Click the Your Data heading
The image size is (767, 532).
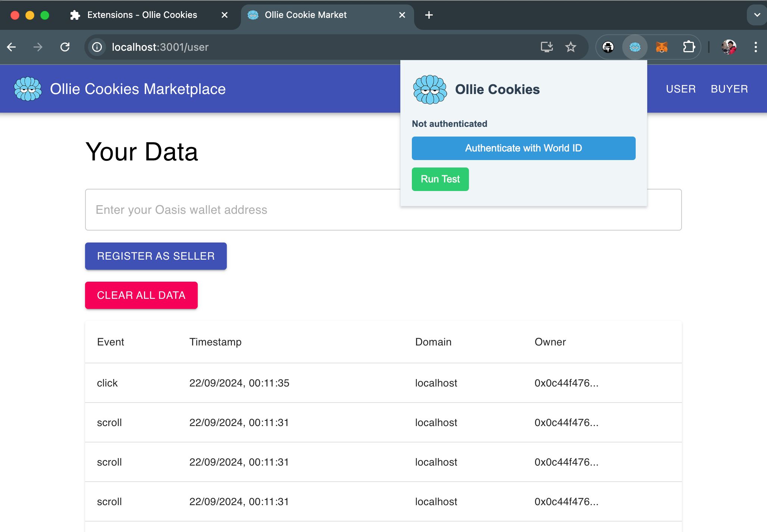(x=142, y=152)
